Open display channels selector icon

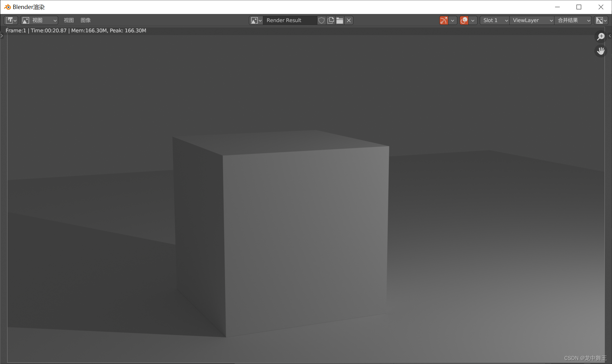pyautogui.click(x=601, y=20)
